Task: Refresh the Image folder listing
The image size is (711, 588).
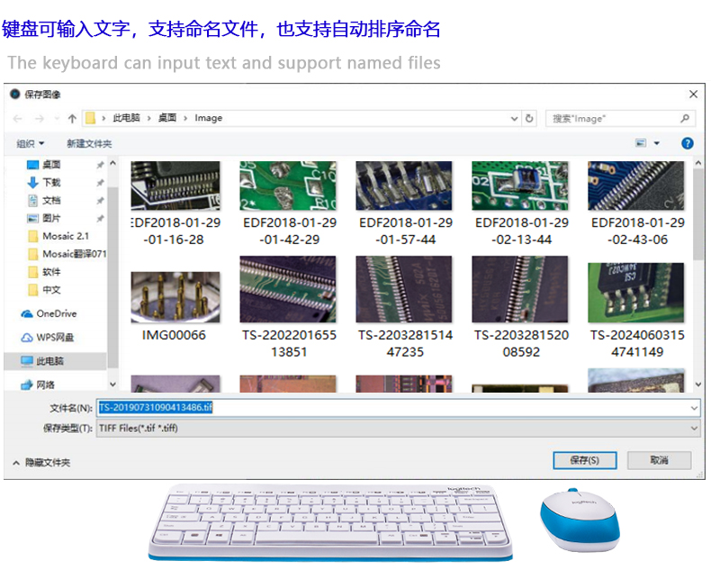Action: coord(530,118)
